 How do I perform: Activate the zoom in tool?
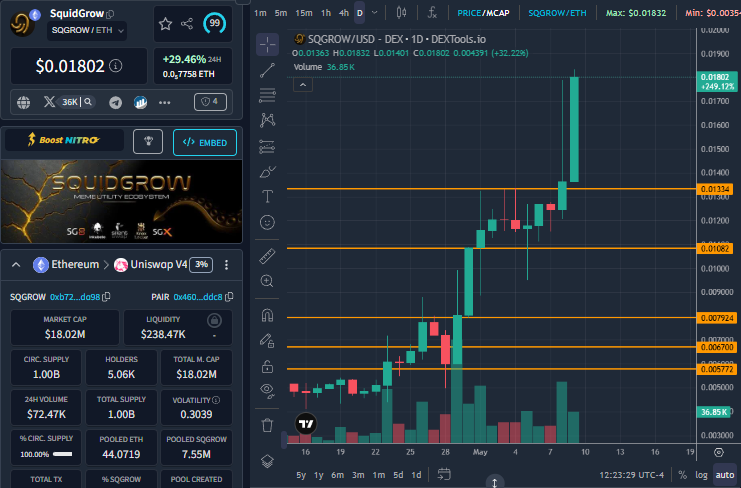(267, 281)
